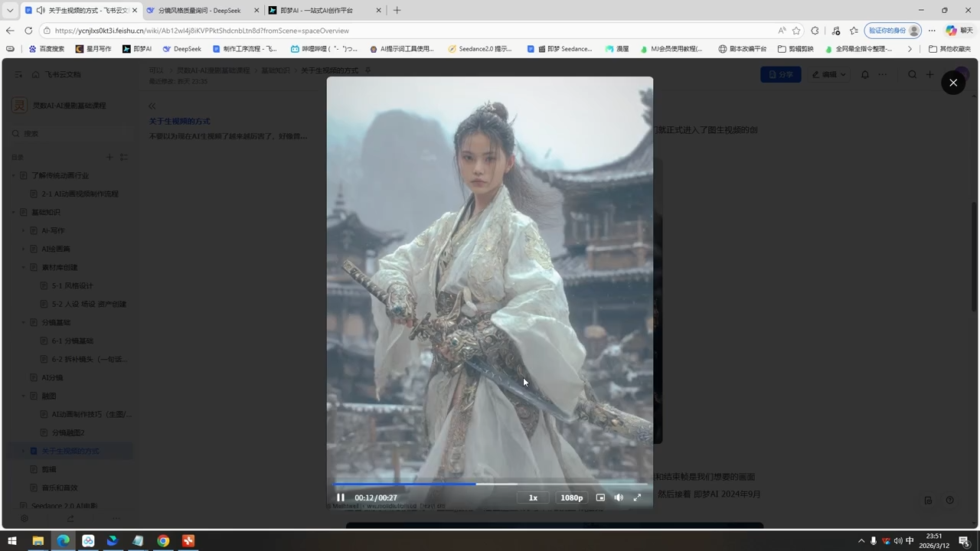
Task: Open the 6-1 分镜基础 page link
Action: [x=73, y=340]
